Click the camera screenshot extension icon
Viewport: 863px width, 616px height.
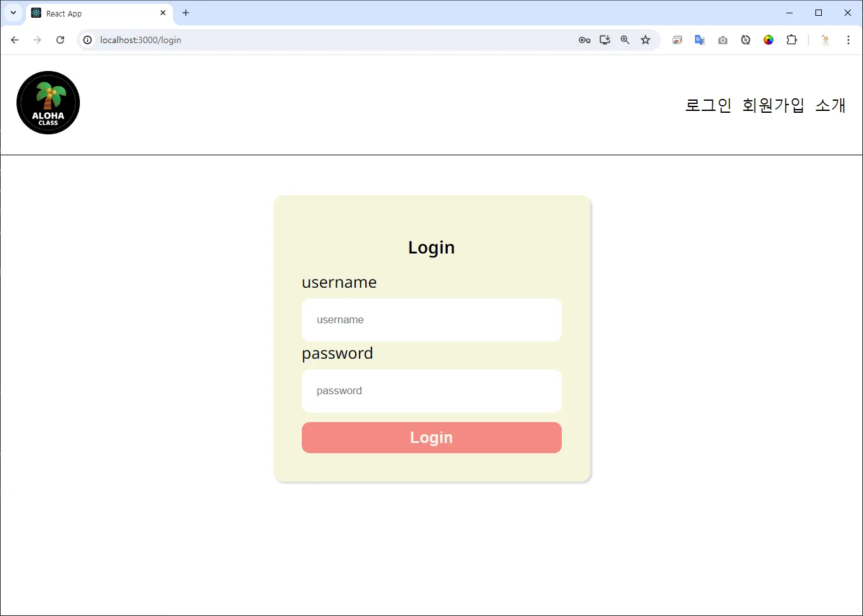(723, 40)
